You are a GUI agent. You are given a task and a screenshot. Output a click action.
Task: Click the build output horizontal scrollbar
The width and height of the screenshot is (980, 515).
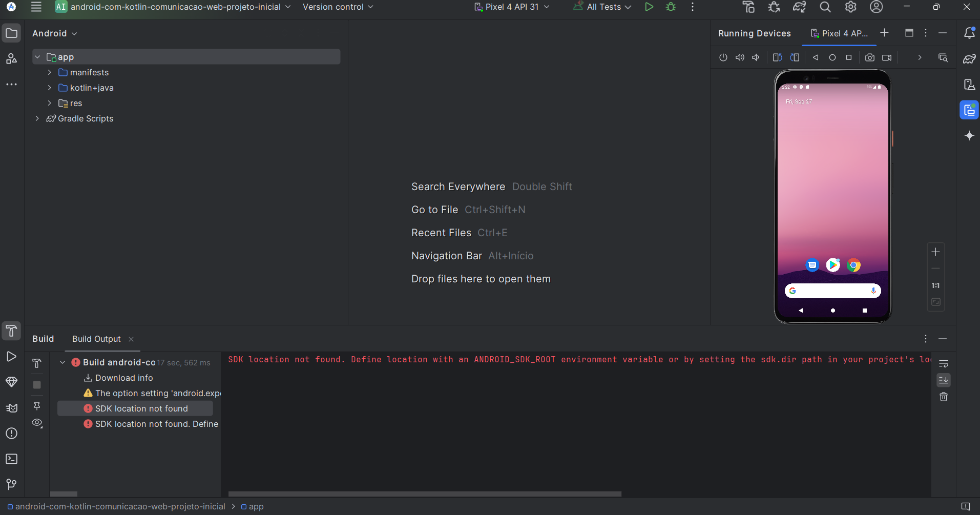click(425, 494)
